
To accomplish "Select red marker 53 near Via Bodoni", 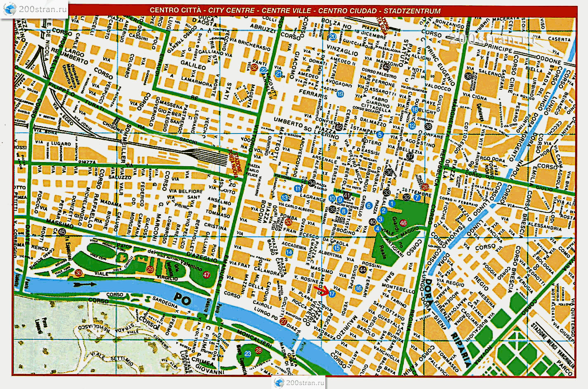I will pyautogui.click(x=288, y=223).
